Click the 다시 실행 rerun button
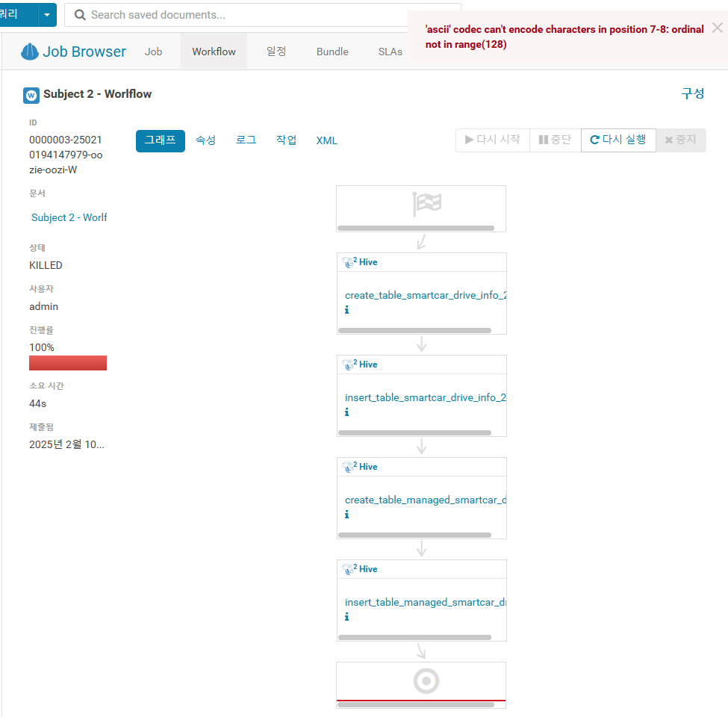The image size is (728, 717). coord(618,140)
